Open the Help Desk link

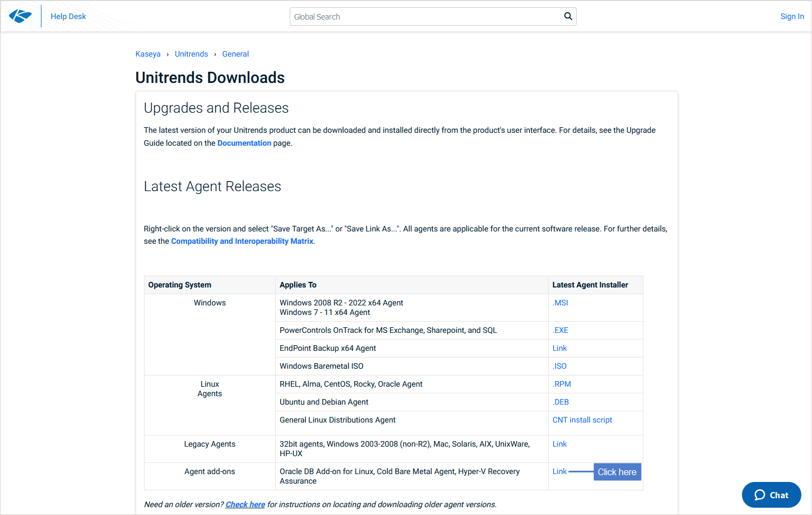(x=68, y=16)
